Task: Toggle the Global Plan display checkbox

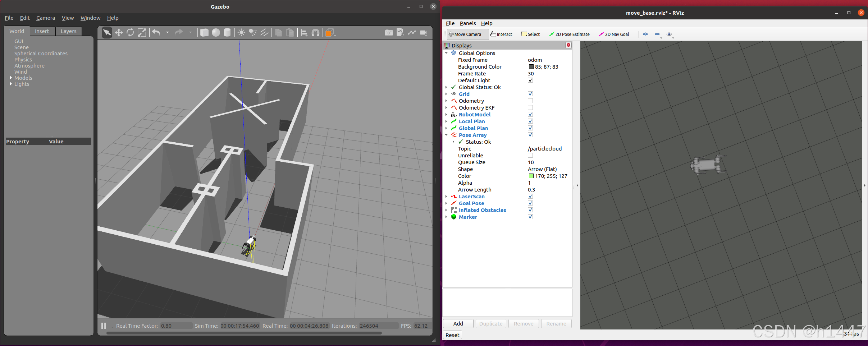Action: tap(530, 128)
